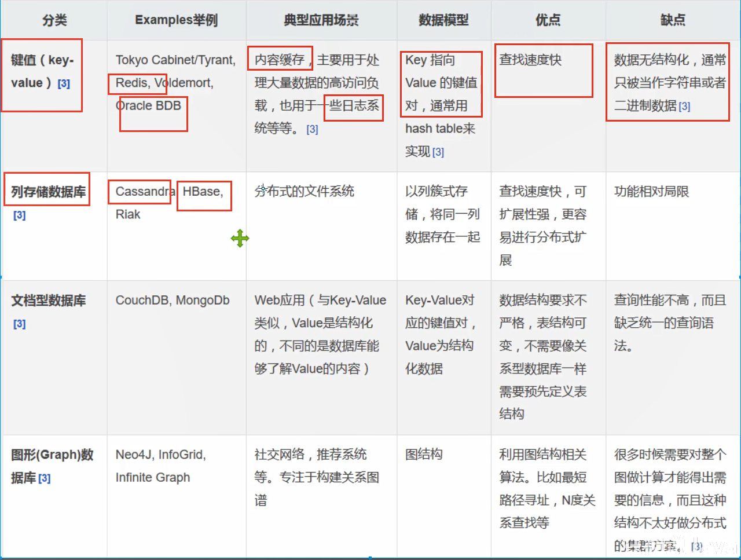Select the Oracle BDB example
741x560 pixels.
point(148,105)
